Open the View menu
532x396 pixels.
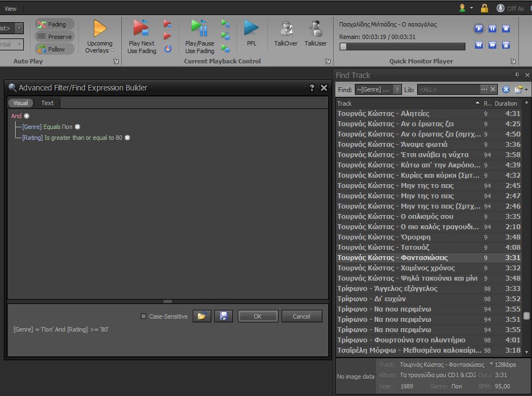coord(10,9)
